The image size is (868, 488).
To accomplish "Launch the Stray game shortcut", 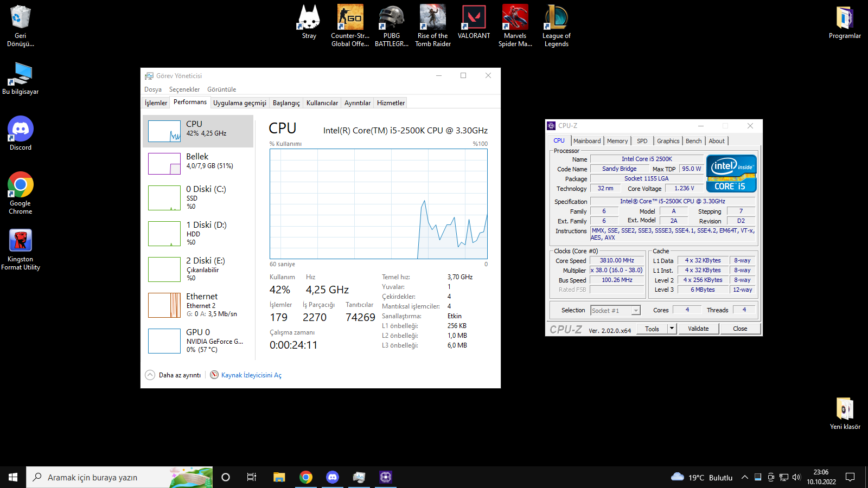I will click(309, 22).
